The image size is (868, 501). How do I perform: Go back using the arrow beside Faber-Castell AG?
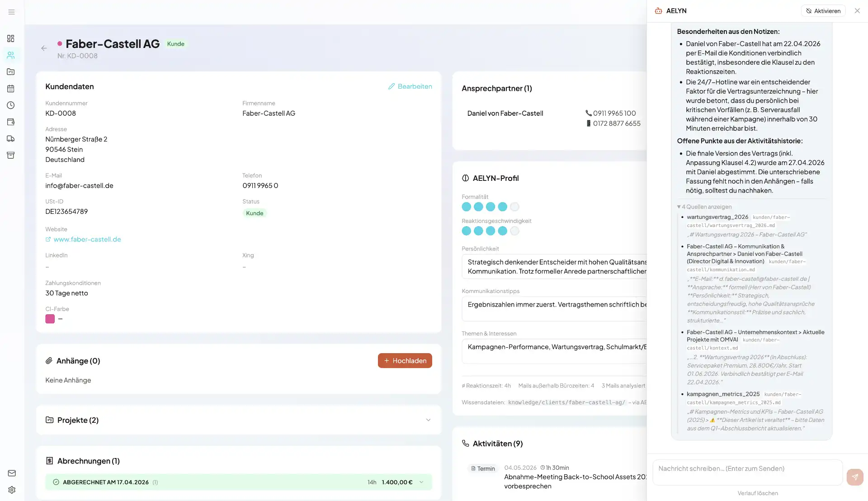pos(44,48)
